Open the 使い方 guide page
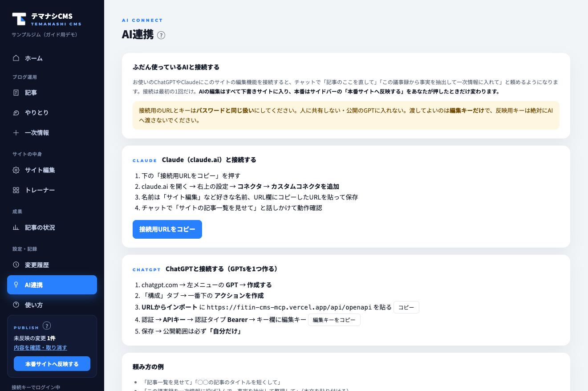 [x=52, y=305]
